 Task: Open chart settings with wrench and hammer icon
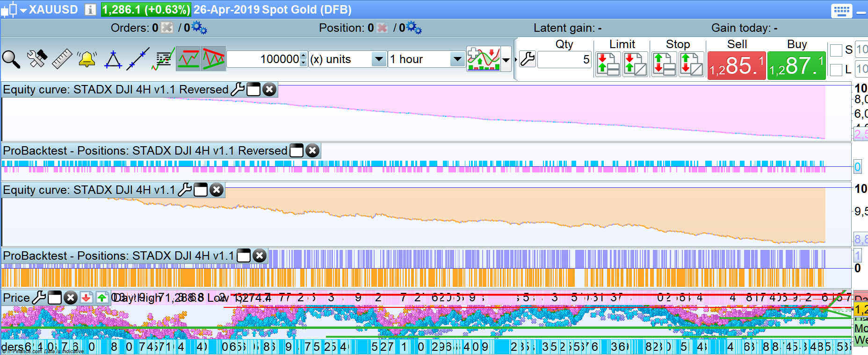pos(37,59)
